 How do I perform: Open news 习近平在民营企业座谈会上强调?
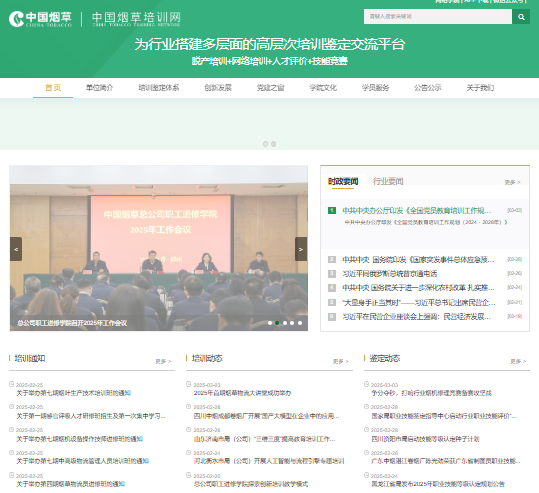tap(417, 317)
